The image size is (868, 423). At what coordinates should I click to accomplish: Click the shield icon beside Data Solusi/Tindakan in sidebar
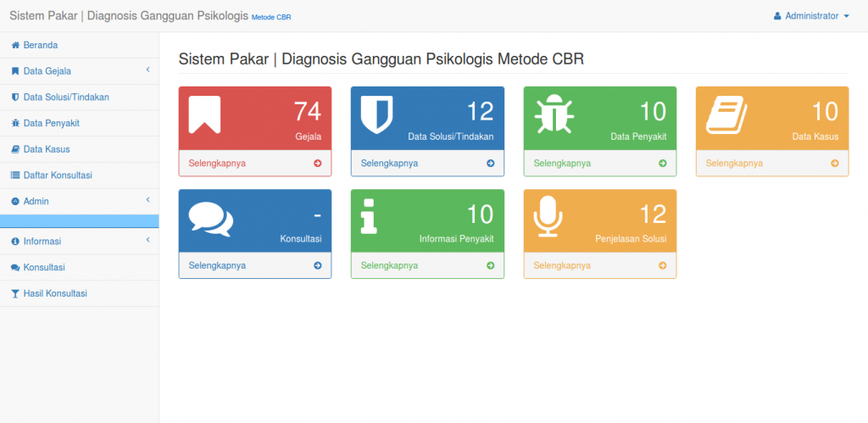click(15, 97)
